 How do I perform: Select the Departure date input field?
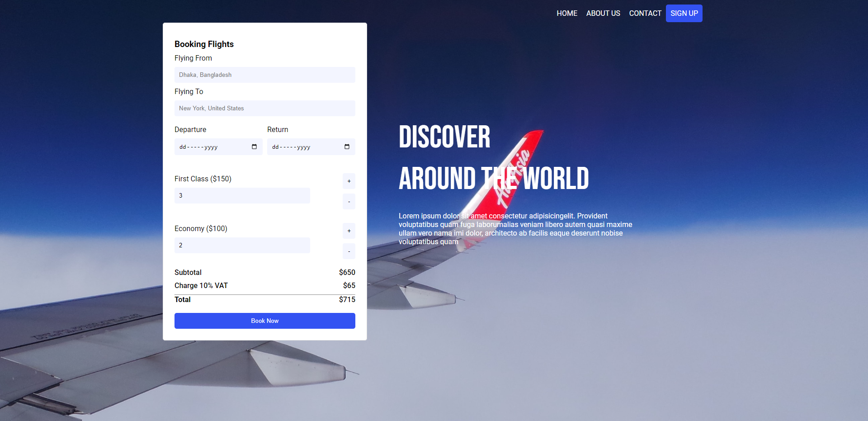pyautogui.click(x=212, y=147)
